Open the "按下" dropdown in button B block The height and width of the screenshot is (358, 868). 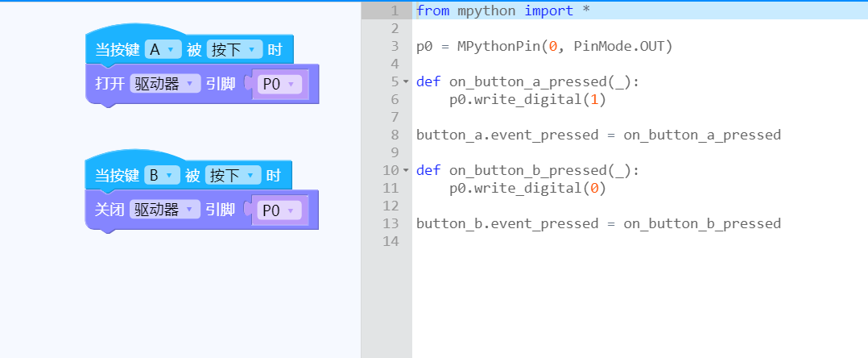click(233, 175)
